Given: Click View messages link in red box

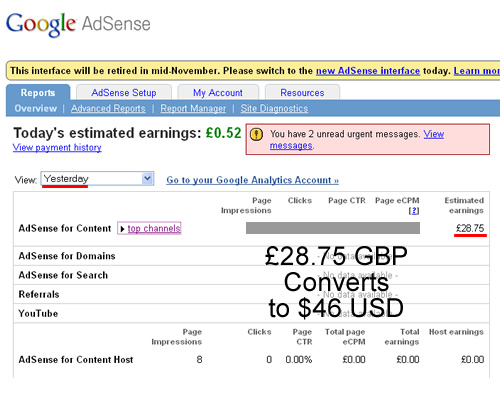Looking at the screenshot, I should click(434, 134).
